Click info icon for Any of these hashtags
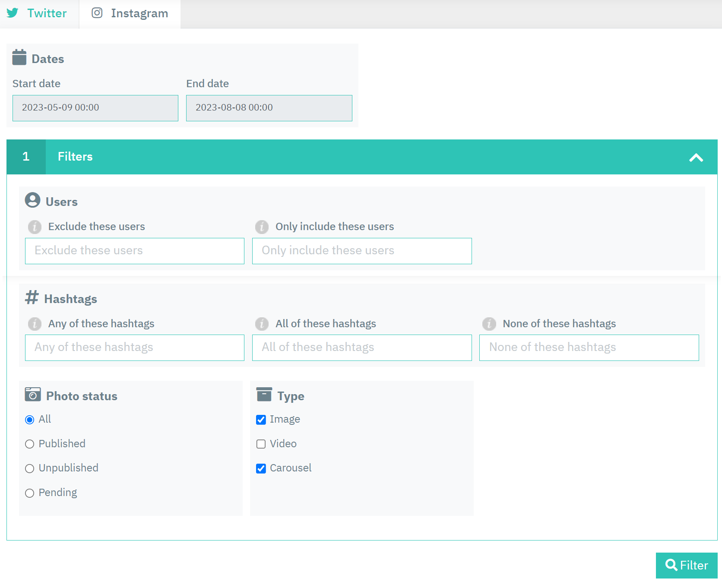This screenshot has height=588, width=722. point(35,324)
